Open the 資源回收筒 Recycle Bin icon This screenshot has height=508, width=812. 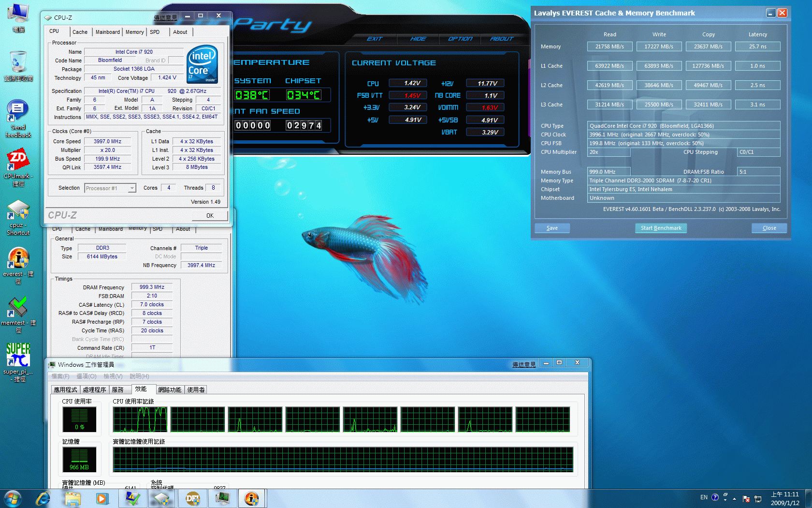click(18, 66)
